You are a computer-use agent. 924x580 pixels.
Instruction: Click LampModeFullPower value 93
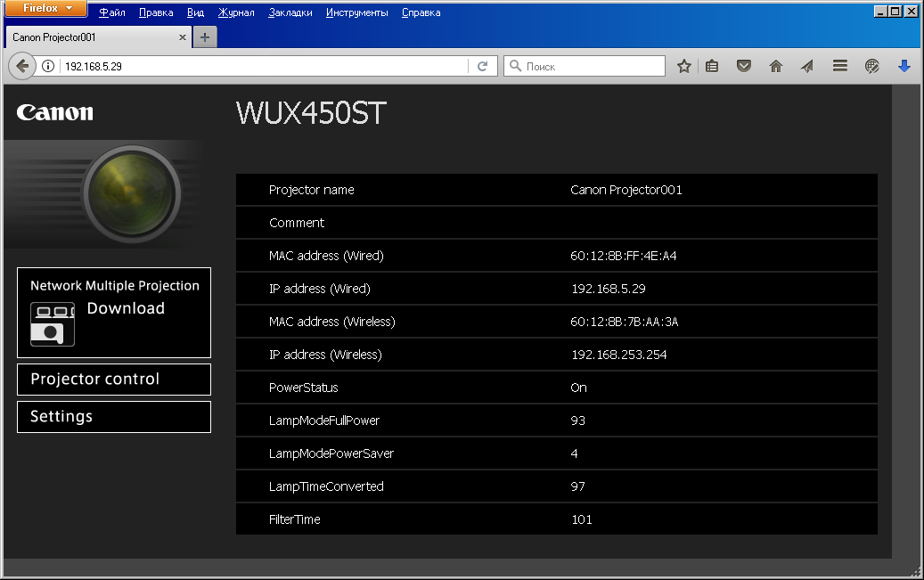(577, 421)
